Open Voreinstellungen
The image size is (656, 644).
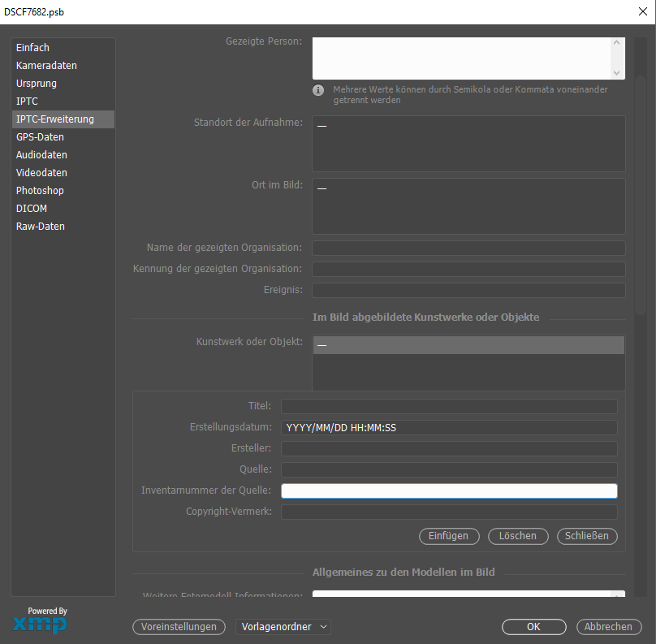[x=179, y=627]
